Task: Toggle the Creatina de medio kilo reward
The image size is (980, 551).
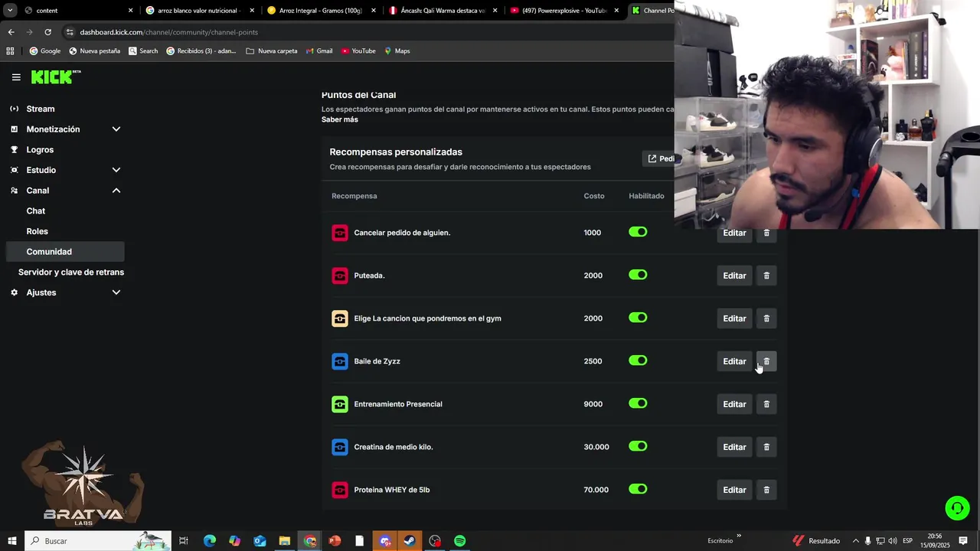Action: [x=638, y=446]
